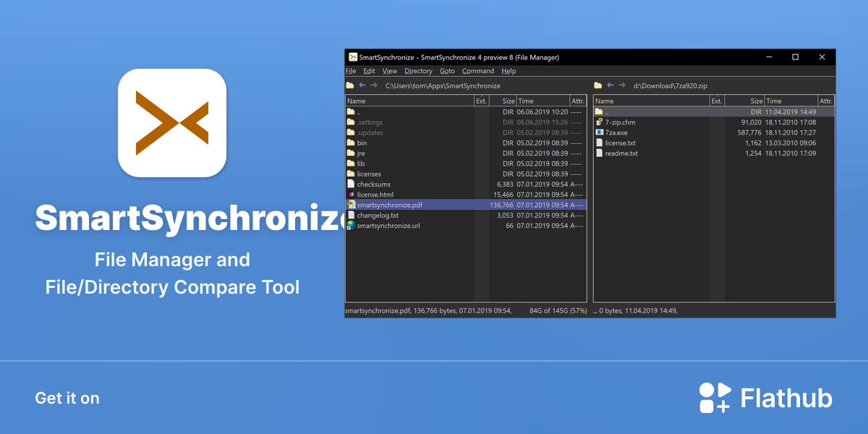
Task: Sort right pane by Attr. column
Action: tap(826, 101)
